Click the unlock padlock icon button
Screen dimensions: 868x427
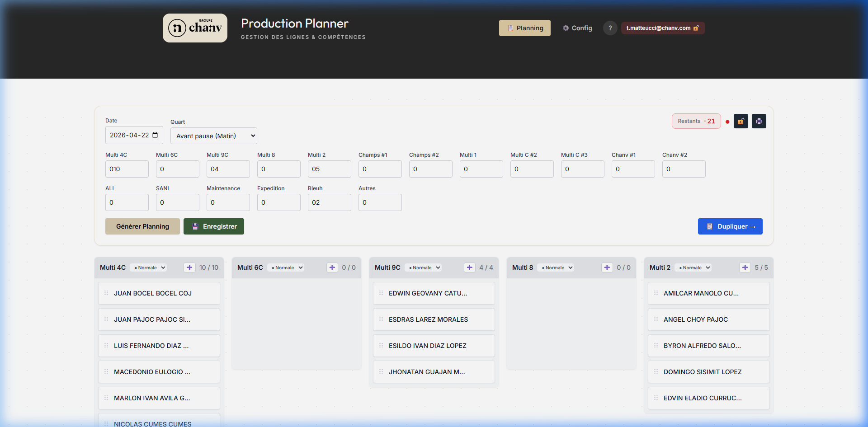coord(741,121)
